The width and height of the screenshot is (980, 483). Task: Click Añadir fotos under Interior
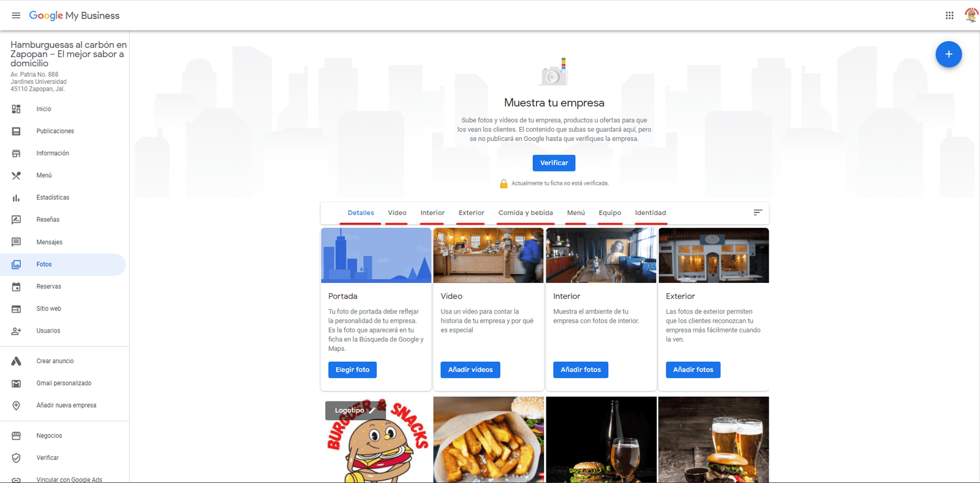581,370
